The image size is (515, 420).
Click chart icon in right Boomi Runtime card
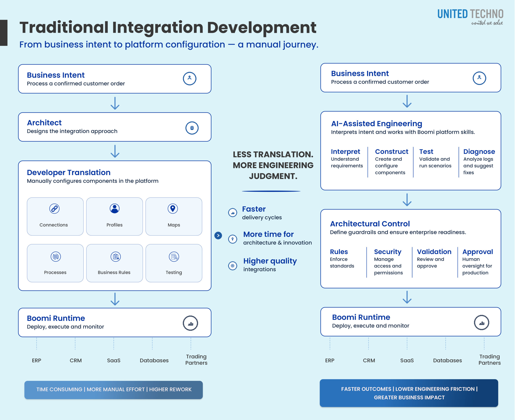[x=482, y=322]
